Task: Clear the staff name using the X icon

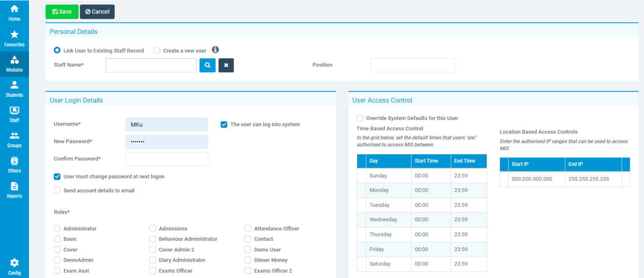Action: pos(226,65)
